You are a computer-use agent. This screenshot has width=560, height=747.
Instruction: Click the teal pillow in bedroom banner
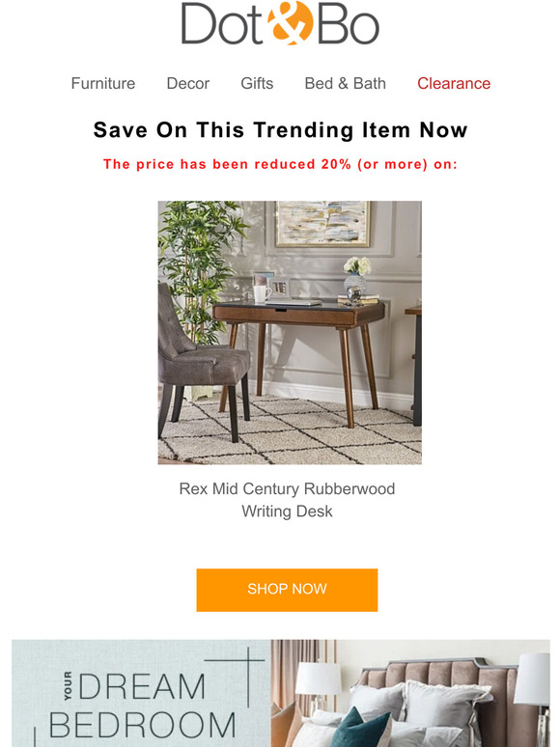click(x=360, y=728)
